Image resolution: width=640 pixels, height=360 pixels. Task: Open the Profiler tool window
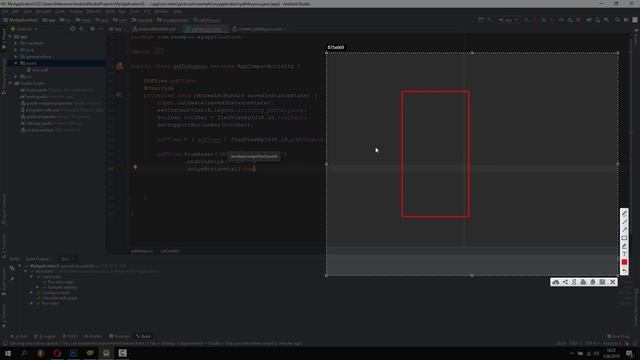93,336
